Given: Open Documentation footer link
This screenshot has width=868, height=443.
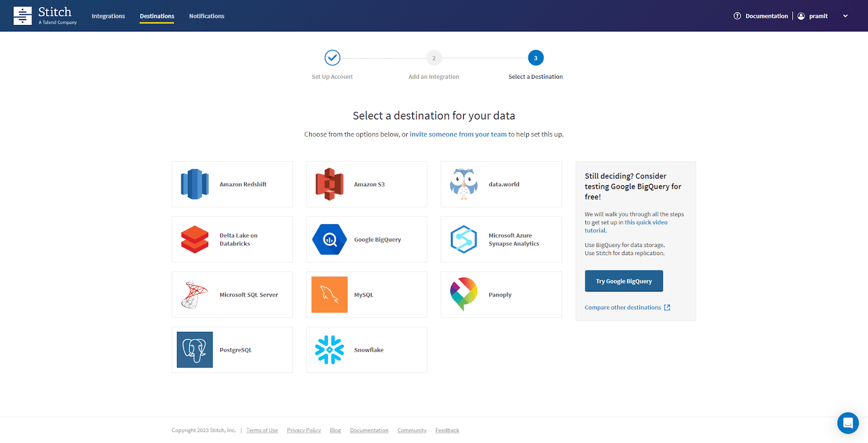Looking at the screenshot, I should [x=369, y=431].
